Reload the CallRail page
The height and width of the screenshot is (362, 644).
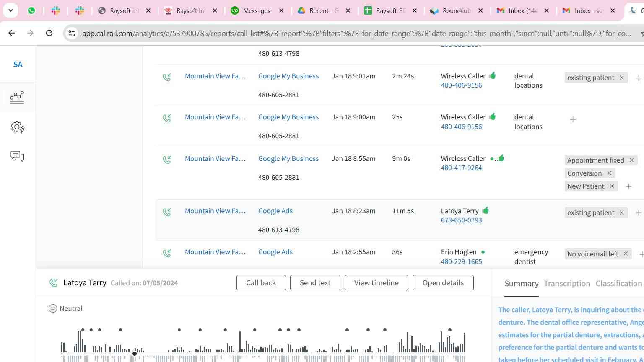[x=49, y=33]
